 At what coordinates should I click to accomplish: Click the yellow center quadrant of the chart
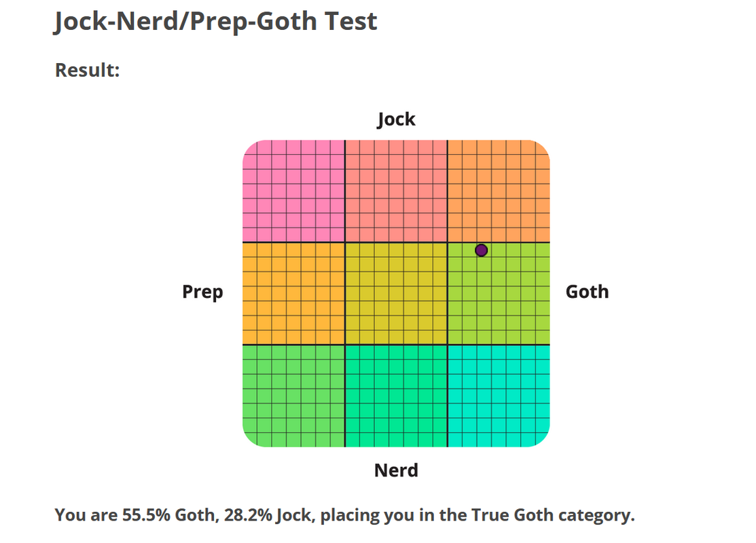click(x=396, y=293)
